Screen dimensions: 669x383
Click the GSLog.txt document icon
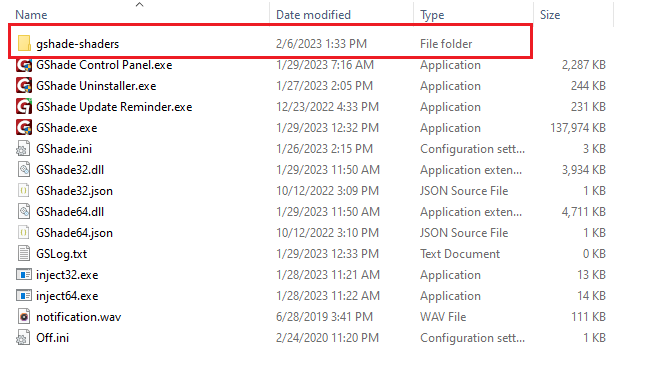pyautogui.click(x=24, y=254)
